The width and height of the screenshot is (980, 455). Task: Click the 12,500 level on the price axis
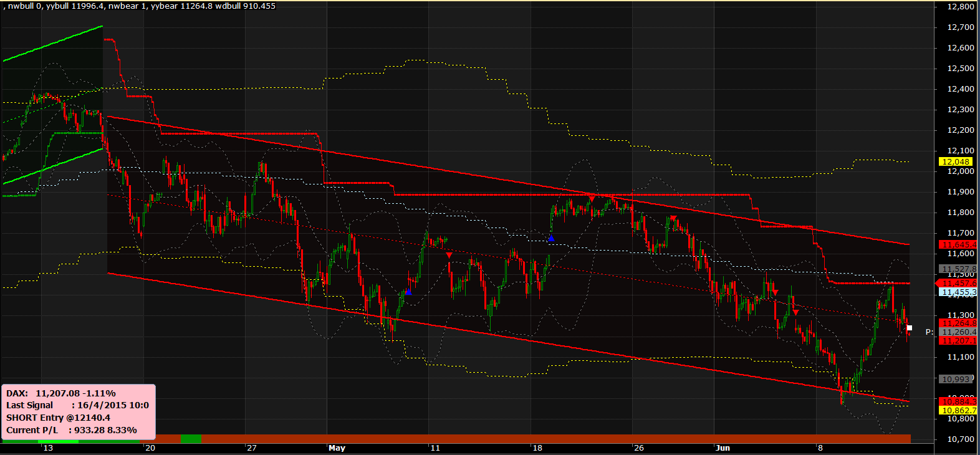[961, 69]
